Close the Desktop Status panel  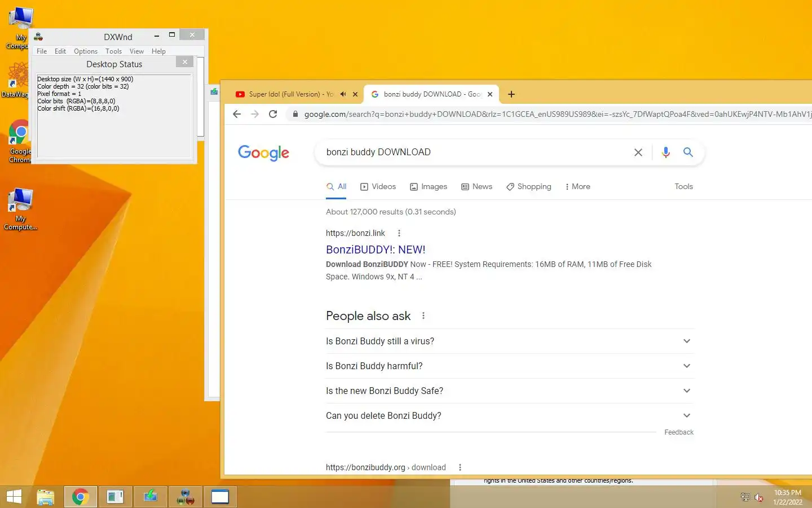pyautogui.click(x=185, y=62)
